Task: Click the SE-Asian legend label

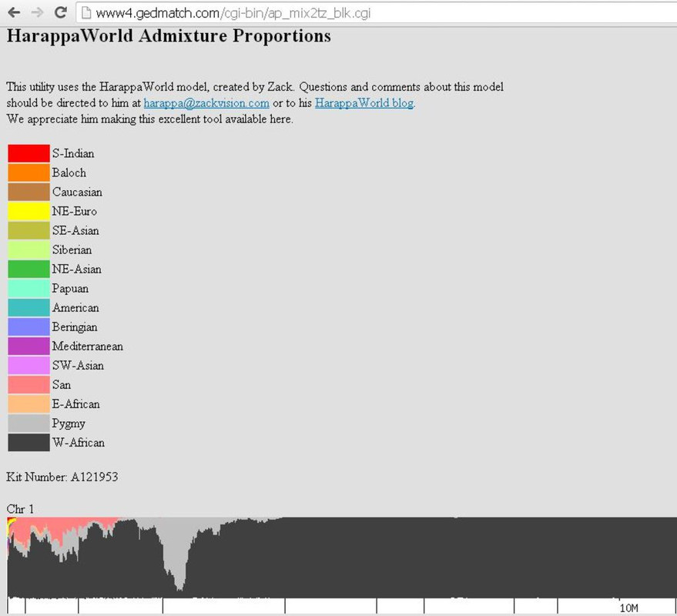Action: (x=75, y=230)
